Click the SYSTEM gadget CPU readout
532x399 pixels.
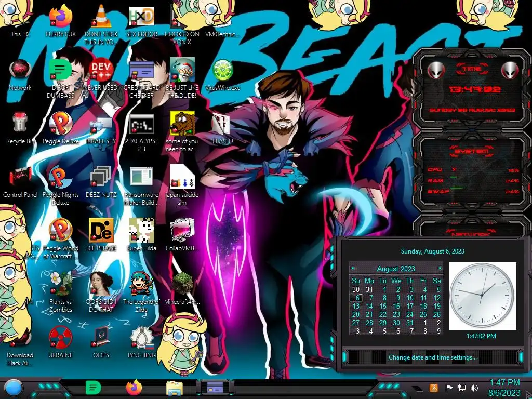pyautogui.click(x=473, y=170)
